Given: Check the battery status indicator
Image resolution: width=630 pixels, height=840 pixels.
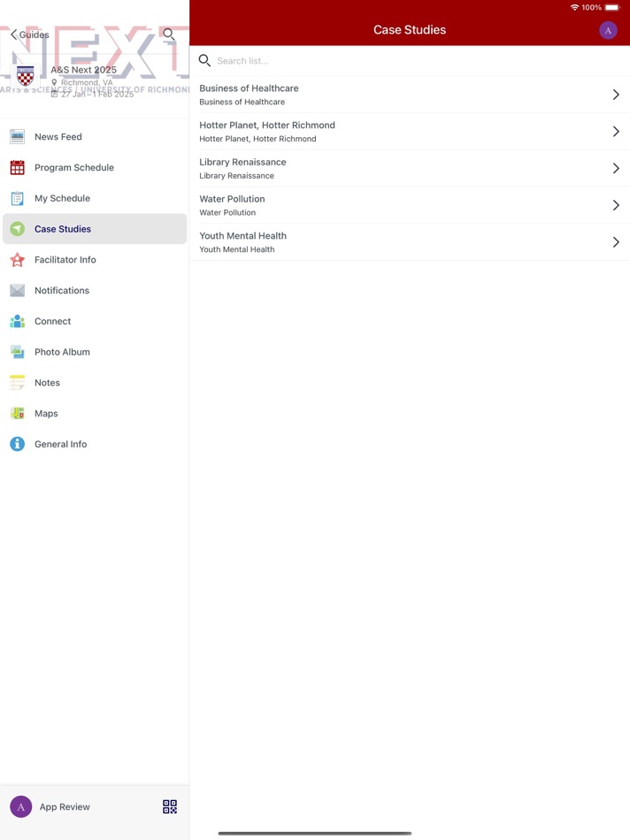Looking at the screenshot, I should [612, 7].
